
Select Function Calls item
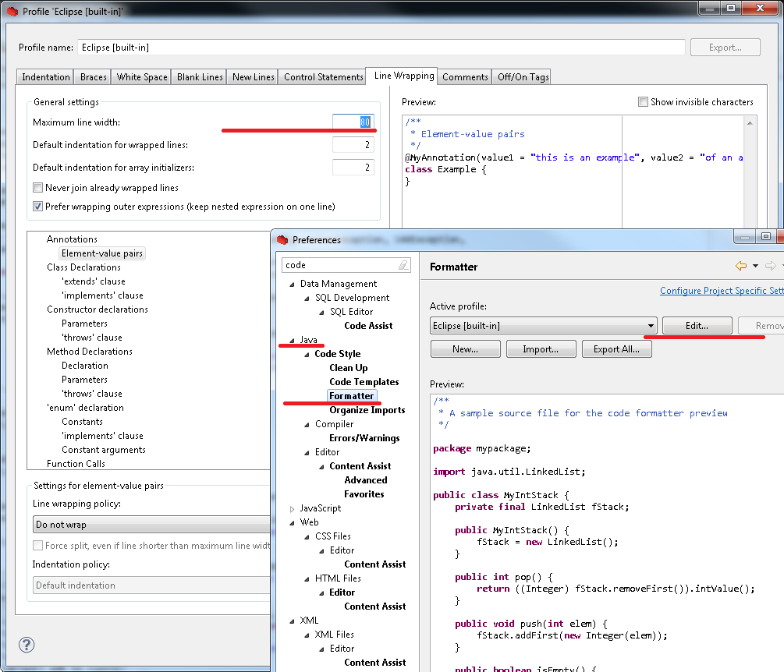(76, 464)
